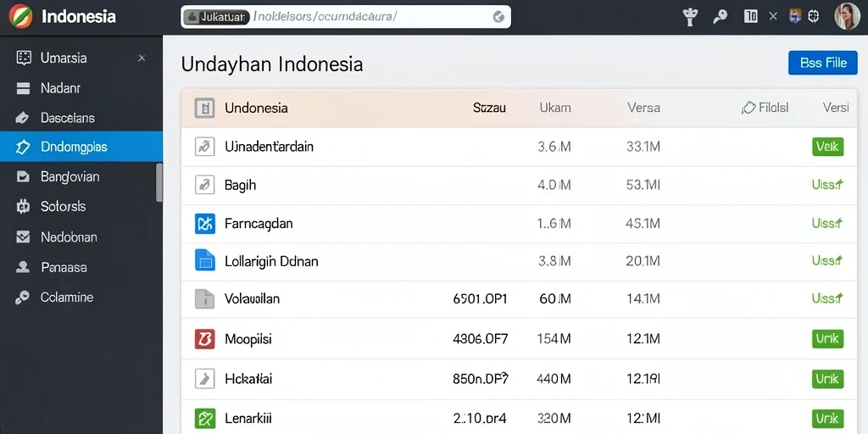
Task: Click the Jukatuar chip in address bar
Action: click(x=217, y=17)
